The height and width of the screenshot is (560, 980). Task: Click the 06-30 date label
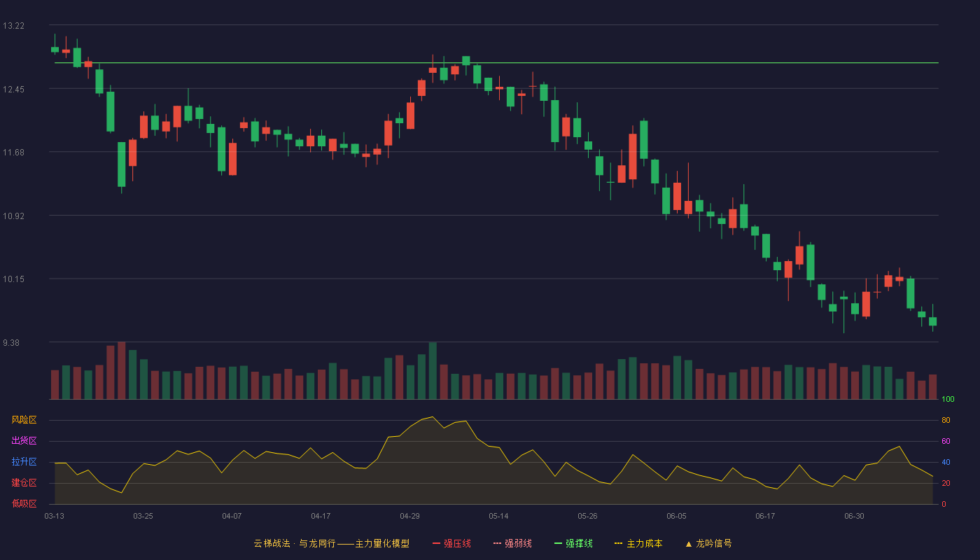pos(854,516)
